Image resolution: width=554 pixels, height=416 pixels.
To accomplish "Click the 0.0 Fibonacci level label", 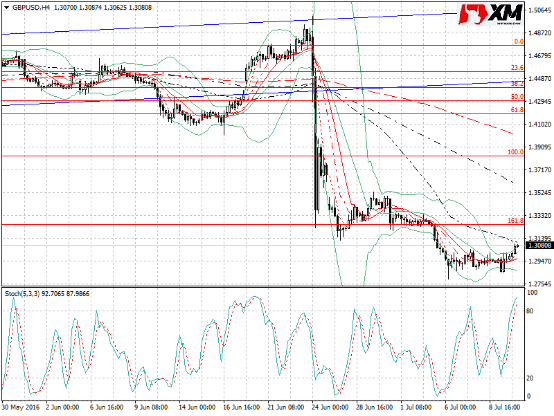I will (518, 41).
